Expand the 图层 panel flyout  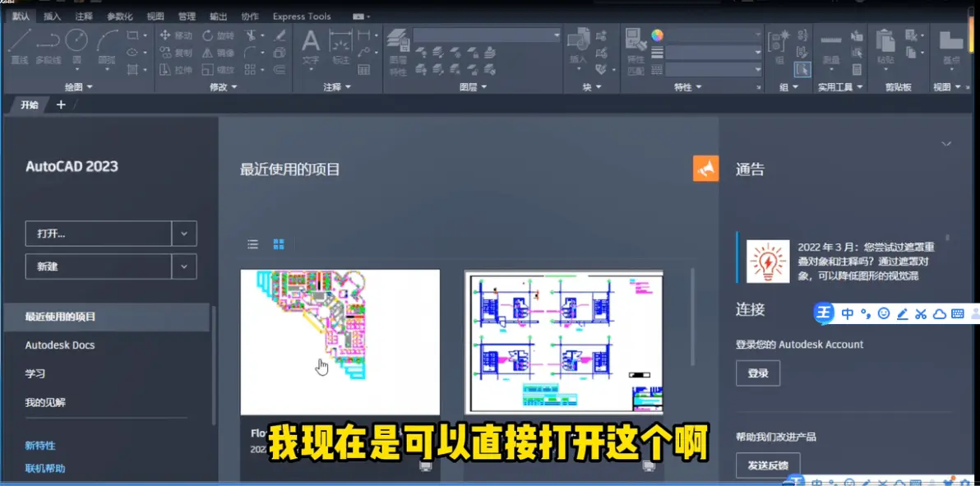tap(472, 87)
